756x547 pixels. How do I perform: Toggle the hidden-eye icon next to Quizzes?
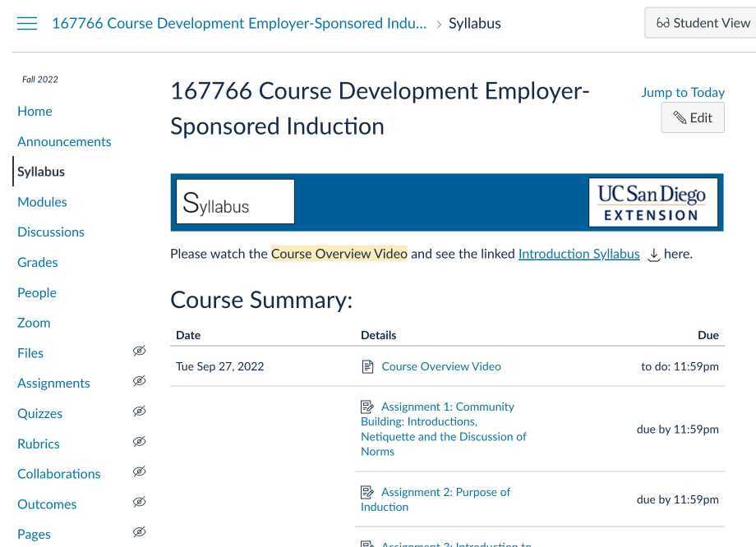pos(140,411)
